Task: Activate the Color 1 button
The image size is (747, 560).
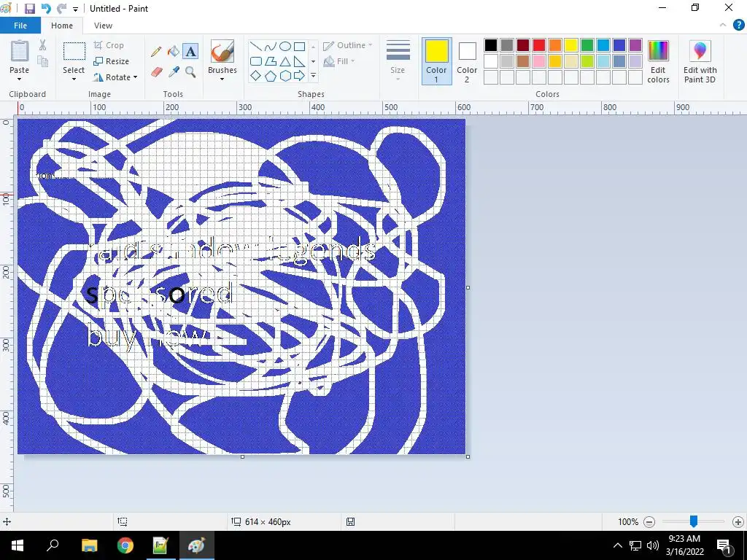Action: (x=436, y=61)
